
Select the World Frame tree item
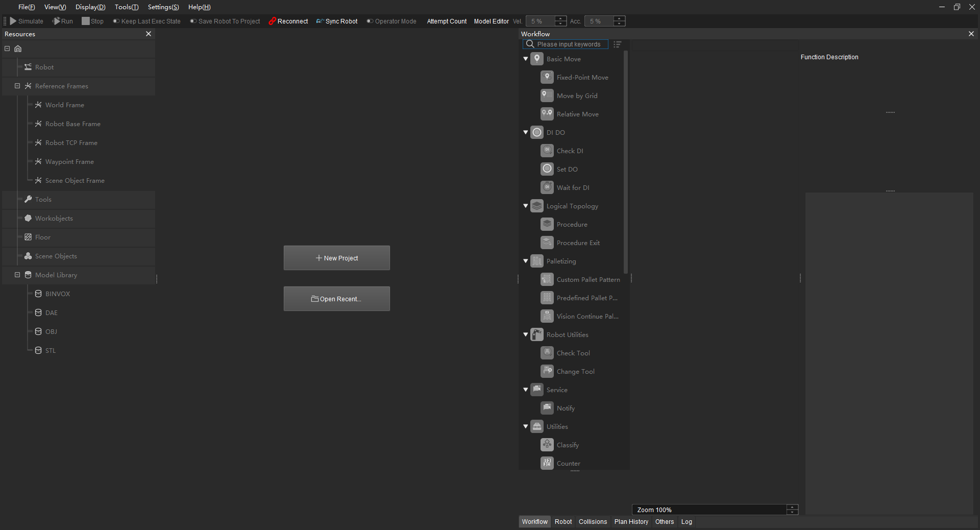coord(64,105)
